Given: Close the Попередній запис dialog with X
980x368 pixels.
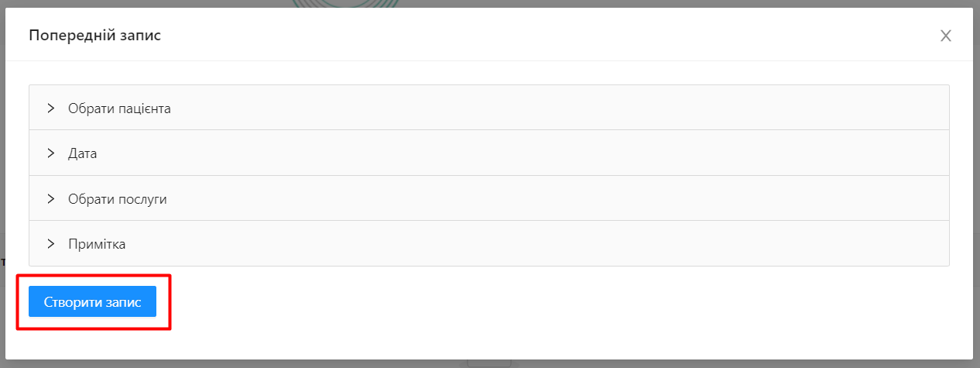Looking at the screenshot, I should pos(945,36).
